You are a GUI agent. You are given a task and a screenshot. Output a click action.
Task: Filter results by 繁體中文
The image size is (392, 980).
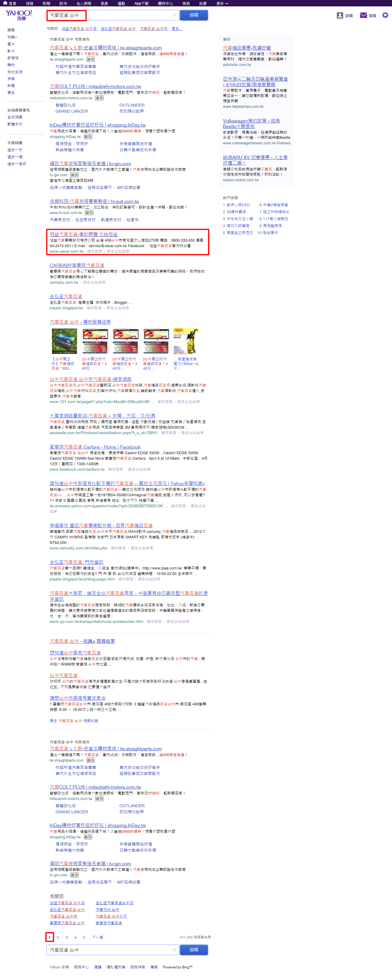click(15, 124)
